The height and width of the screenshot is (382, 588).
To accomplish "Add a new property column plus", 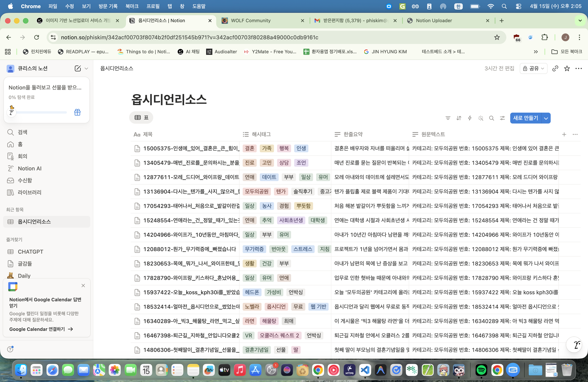I will point(564,134).
